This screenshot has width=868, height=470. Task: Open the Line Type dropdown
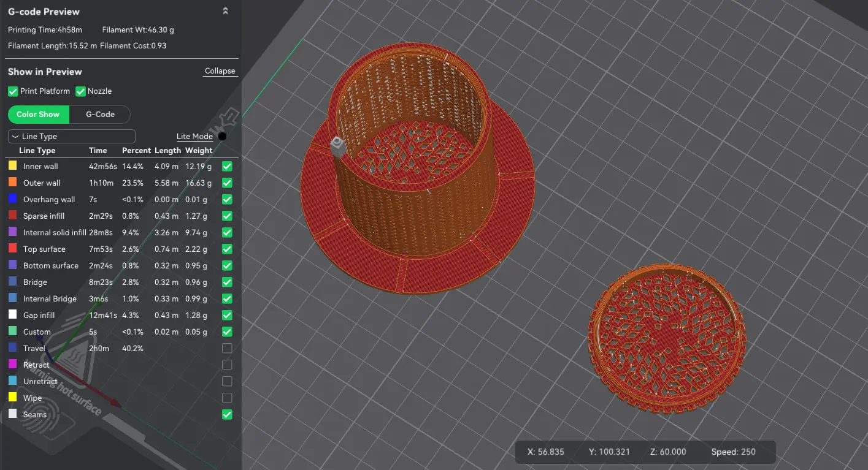point(71,137)
